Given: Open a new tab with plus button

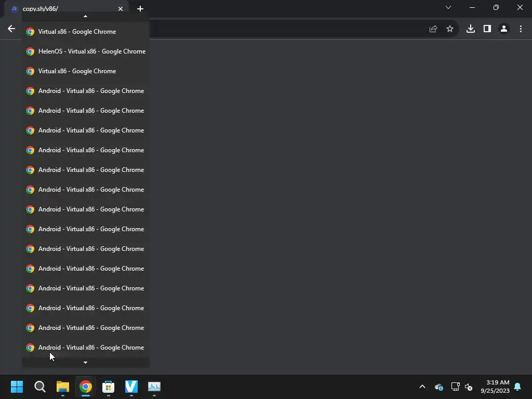Looking at the screenshot, I should [140, 9].
